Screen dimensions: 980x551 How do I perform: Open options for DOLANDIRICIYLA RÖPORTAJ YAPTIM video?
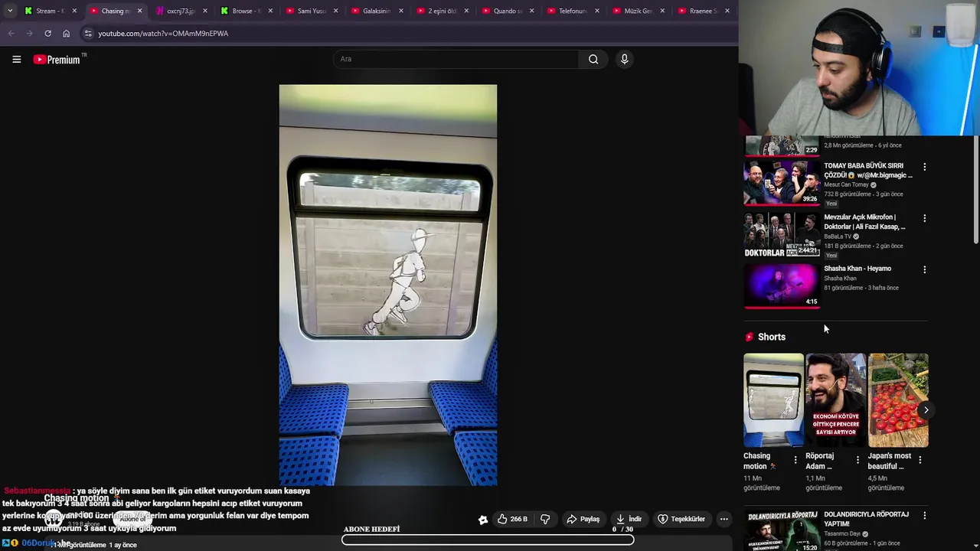coord(924,516)
